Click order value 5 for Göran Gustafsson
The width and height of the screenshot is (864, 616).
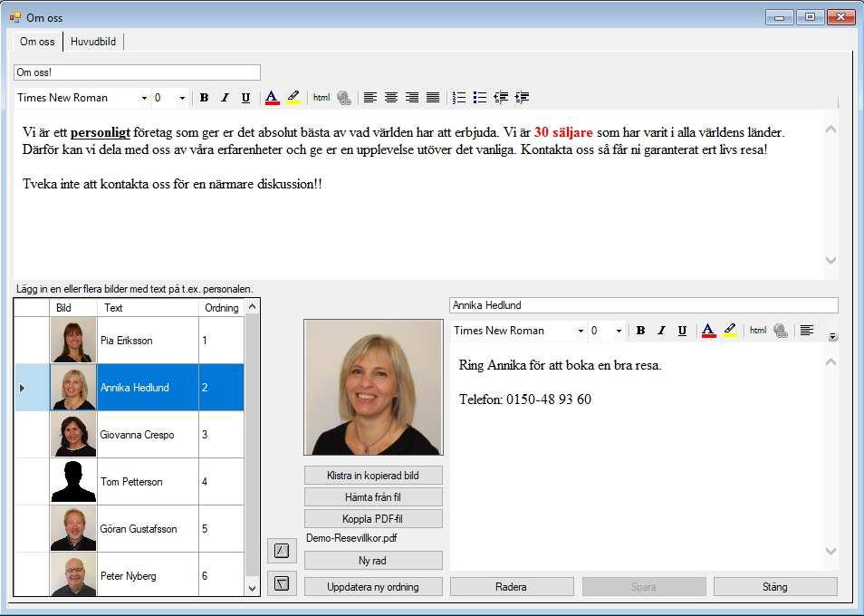click(x=221, y=529)
